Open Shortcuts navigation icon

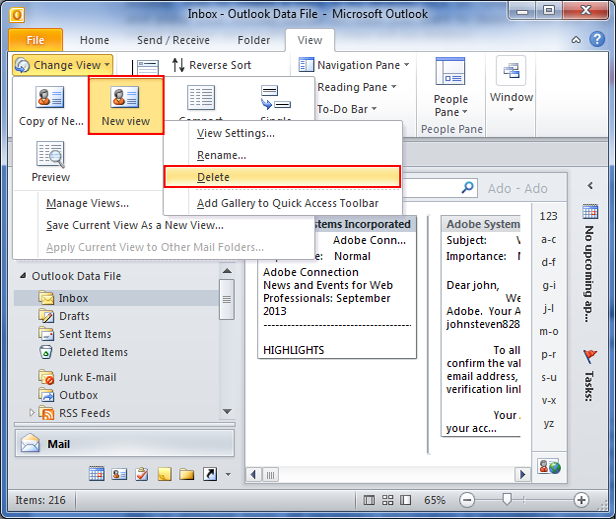(209, 474)
